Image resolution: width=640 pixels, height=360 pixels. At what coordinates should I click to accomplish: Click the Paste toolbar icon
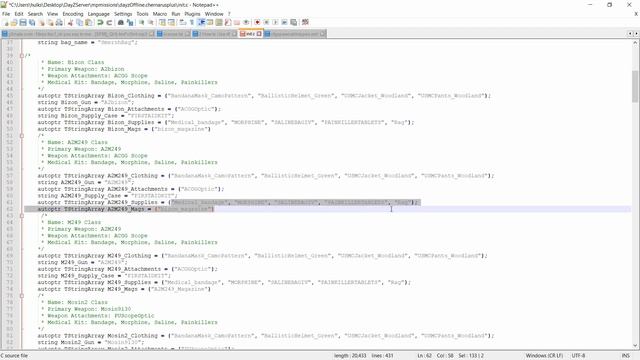click(x=89, y=22)
